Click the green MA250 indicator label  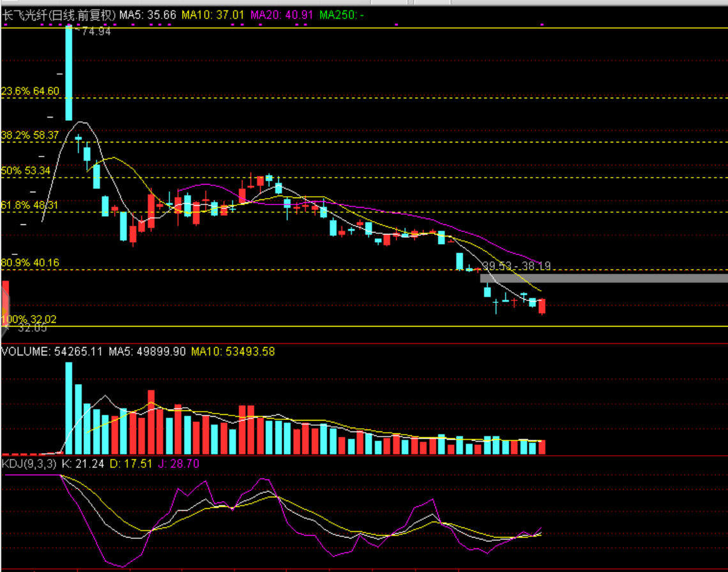click(x=342, y=13)
